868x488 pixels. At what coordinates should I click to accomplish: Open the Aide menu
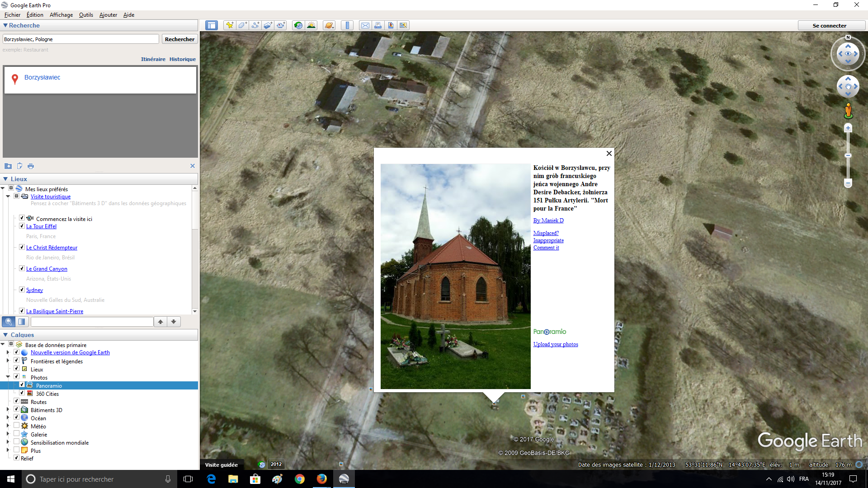(x=129, y=15)
